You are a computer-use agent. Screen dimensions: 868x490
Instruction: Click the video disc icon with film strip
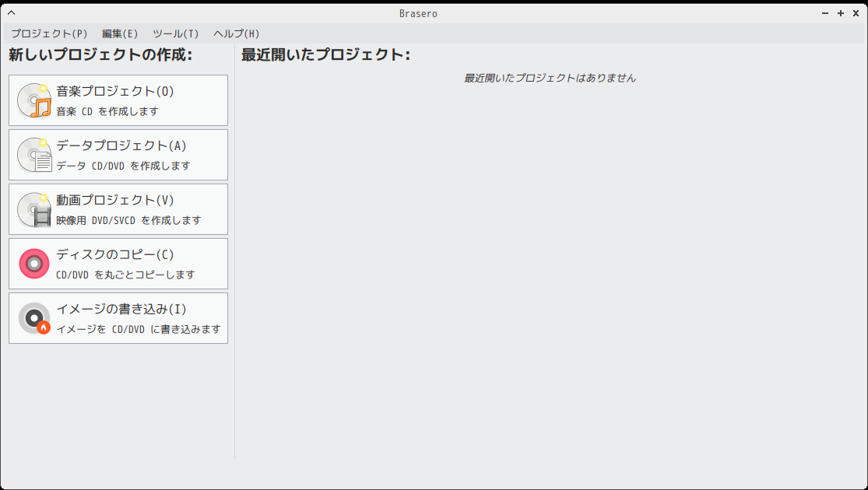click(34, 209)
